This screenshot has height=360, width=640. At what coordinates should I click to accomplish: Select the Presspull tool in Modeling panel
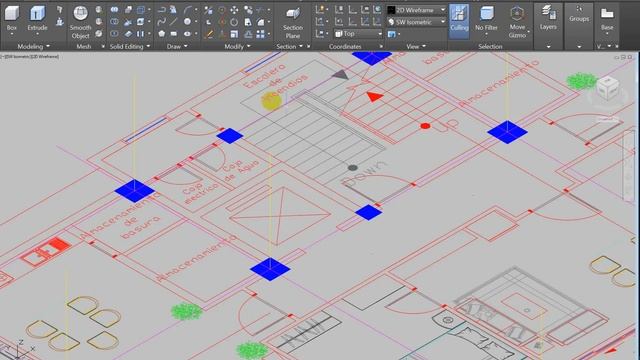(x=60, y=22)
